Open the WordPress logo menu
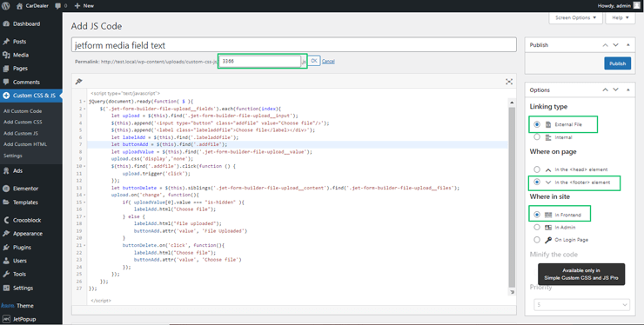The image size is (644, 325). pyautogui.click(x=6, y=6)
